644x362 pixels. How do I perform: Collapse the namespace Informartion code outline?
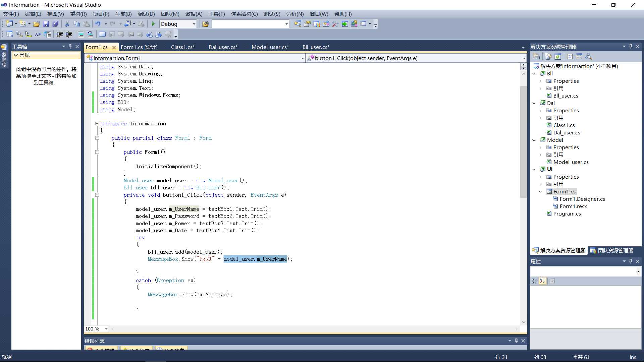coord(97,123)
